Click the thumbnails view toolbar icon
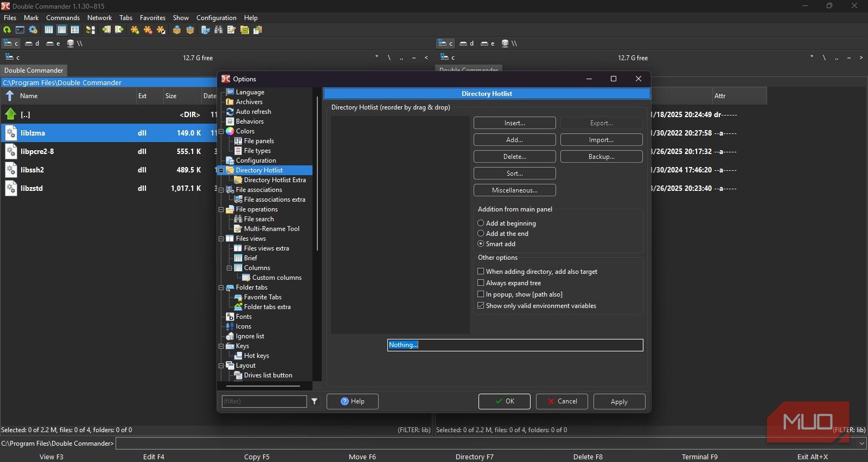The image size is (868, 462). coord(75,30)
